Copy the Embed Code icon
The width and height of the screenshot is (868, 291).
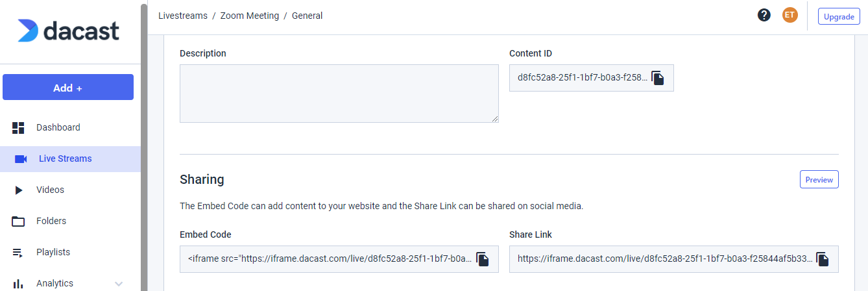click(483, 259)
